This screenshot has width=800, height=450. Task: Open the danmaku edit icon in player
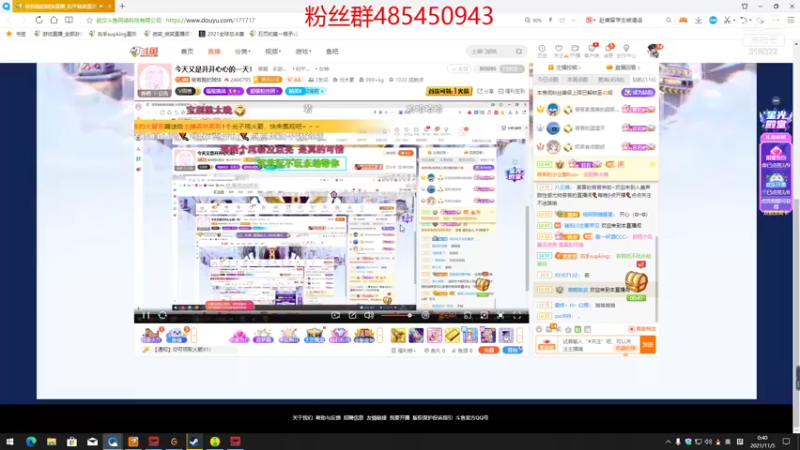click(352, 316)
